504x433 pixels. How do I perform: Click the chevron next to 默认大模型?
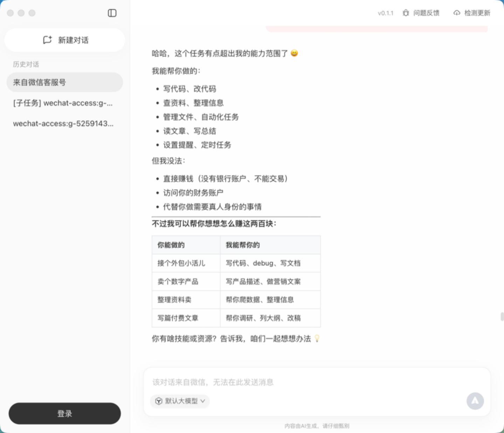(x=202, y=401)
